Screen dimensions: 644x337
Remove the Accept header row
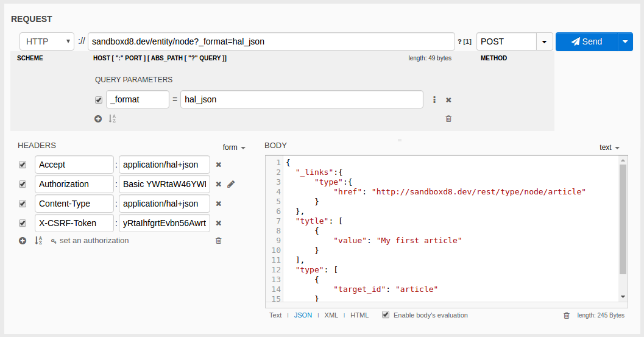[x=219, y=165]
